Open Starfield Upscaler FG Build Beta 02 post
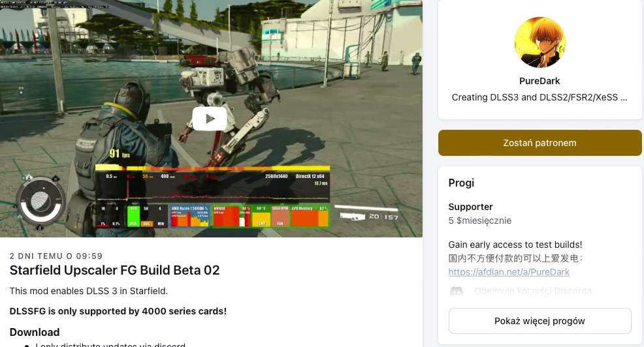The image size is (644, 347). (114, 270)
